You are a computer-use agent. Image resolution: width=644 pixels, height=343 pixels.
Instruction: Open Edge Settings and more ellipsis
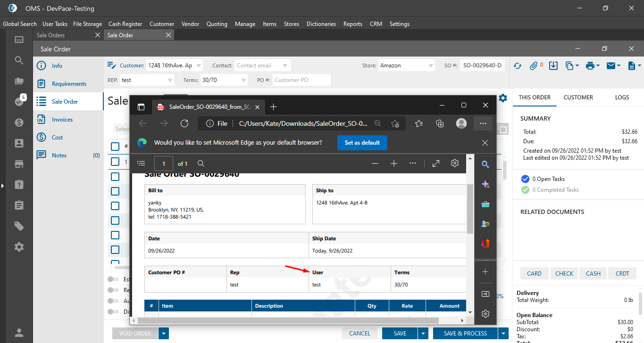click(483, 123)
